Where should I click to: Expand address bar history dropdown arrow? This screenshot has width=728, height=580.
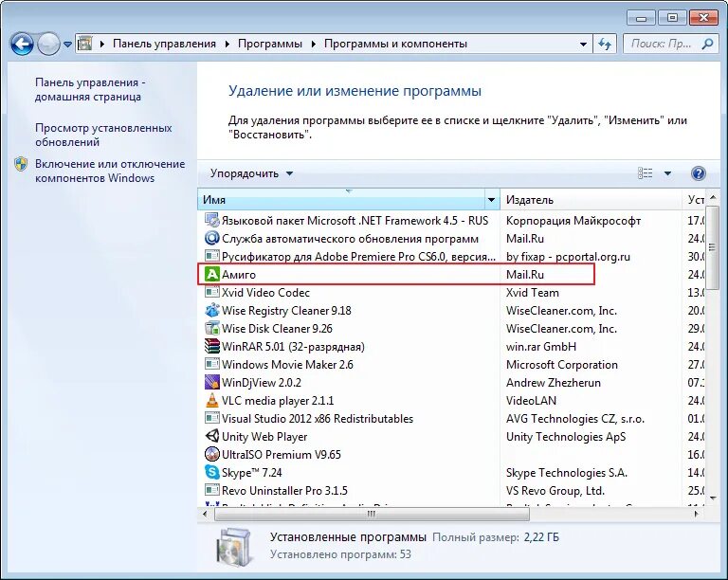coord(583,45)
